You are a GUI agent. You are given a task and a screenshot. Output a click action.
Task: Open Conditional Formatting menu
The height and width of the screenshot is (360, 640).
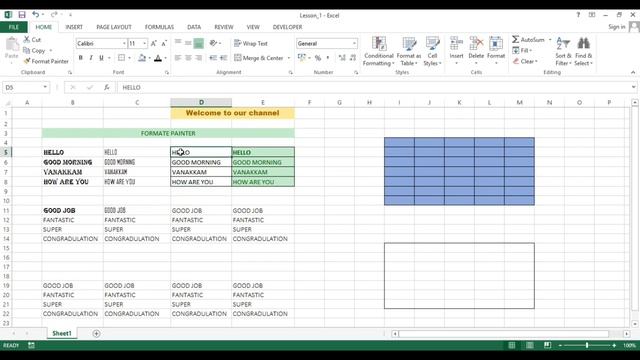tap(379, 51)
